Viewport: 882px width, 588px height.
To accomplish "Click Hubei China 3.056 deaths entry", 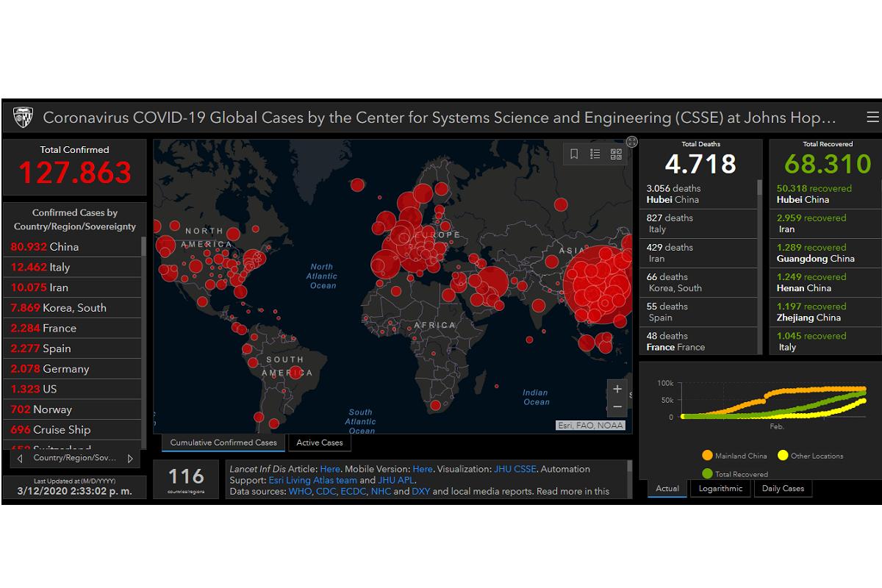I will click(699, 194).
